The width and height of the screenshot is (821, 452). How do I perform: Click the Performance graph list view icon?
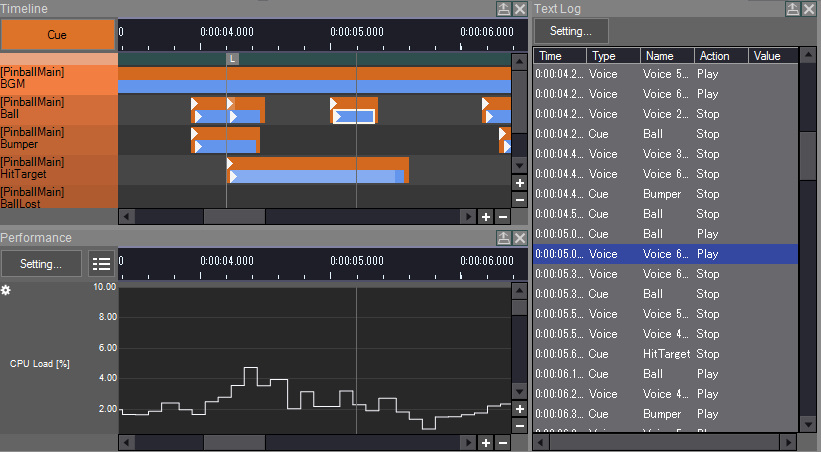click(101, 263)
